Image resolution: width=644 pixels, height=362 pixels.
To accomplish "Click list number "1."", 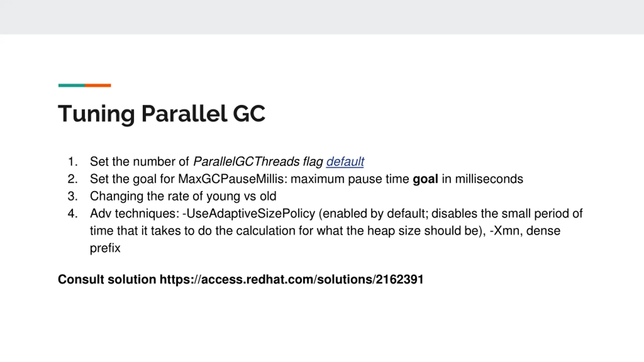I will tap(73, 161).
